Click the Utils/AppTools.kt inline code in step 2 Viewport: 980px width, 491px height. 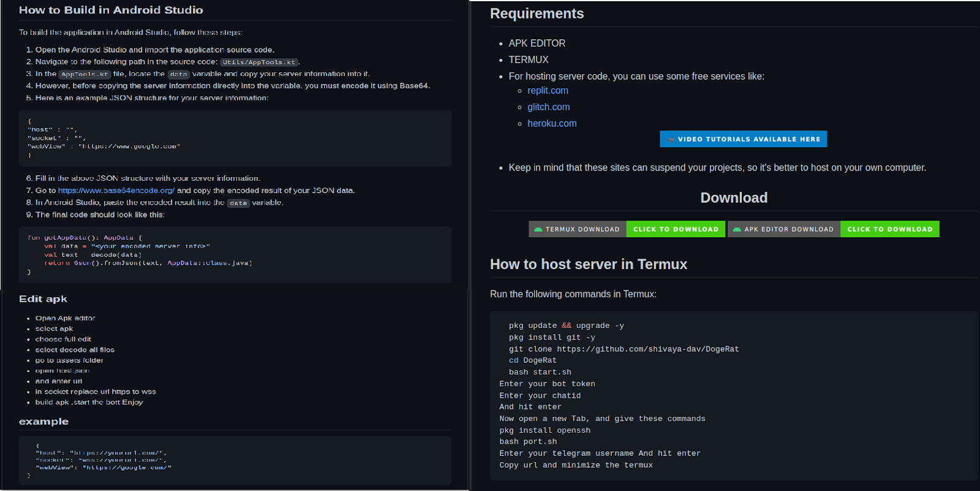point(259,62)
